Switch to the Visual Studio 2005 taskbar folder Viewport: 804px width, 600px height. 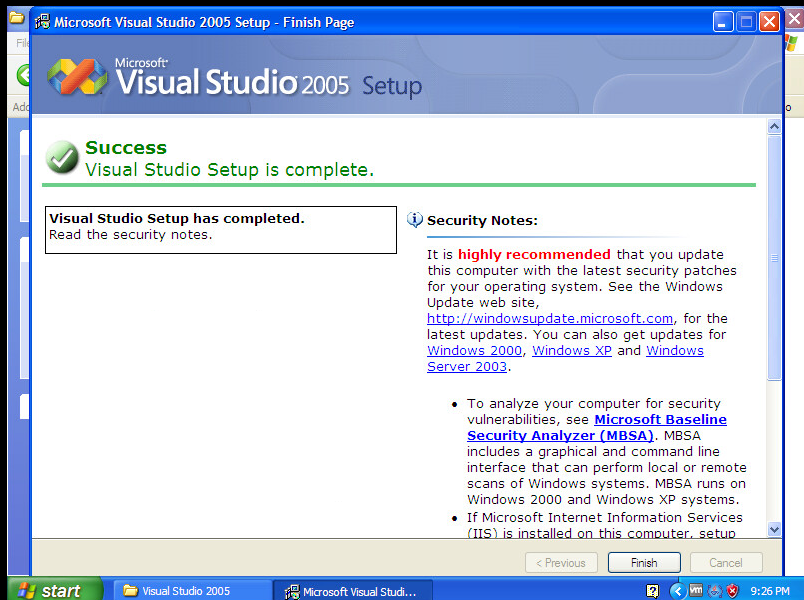[192, 591]
